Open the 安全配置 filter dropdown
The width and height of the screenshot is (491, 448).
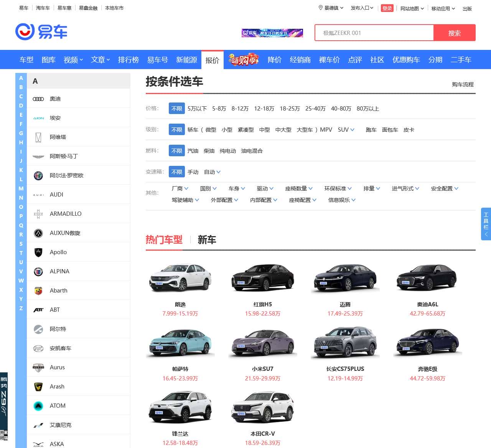445,188
